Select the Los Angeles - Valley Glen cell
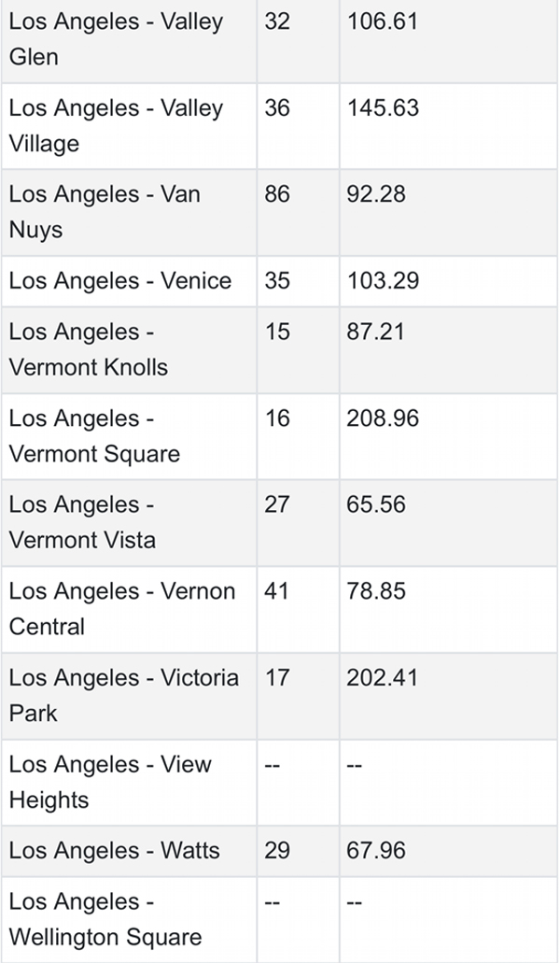The height and width of the screenshot is (963, 560). 129,39
